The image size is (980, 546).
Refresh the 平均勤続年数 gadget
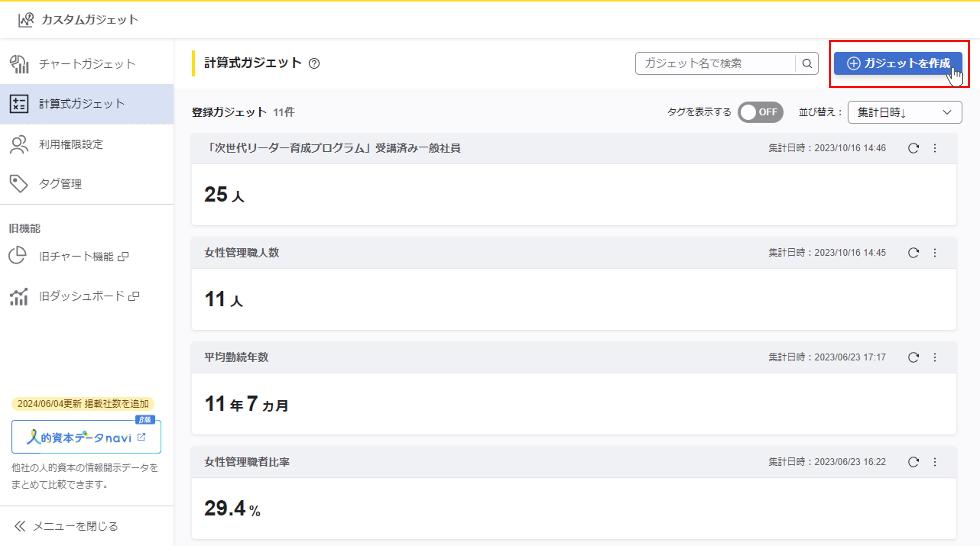[x=913, y=357]
